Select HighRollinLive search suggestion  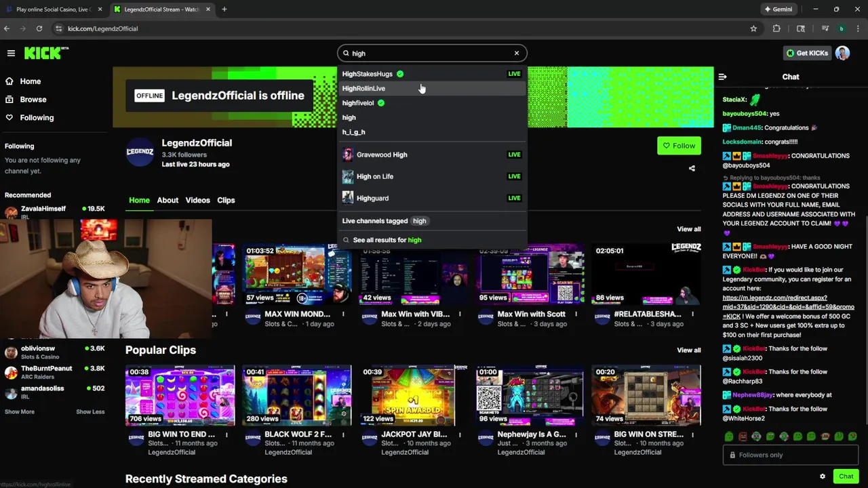[432, 89]
